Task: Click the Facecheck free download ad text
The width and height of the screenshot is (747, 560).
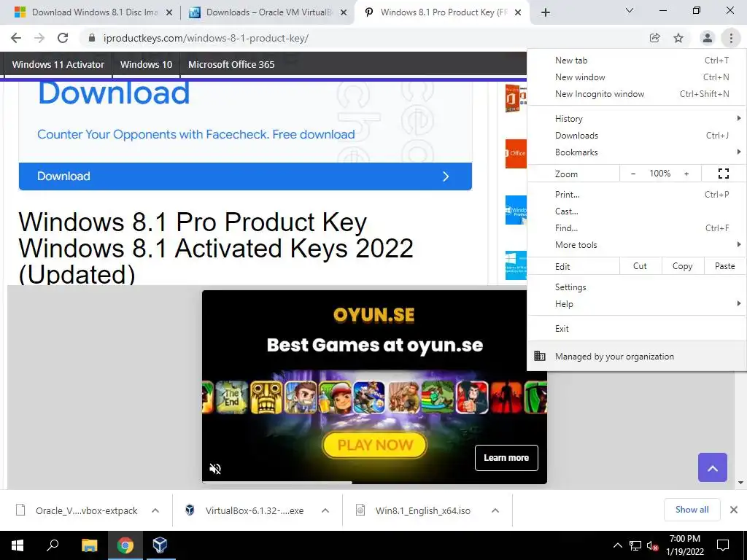Action: (196, 134)
